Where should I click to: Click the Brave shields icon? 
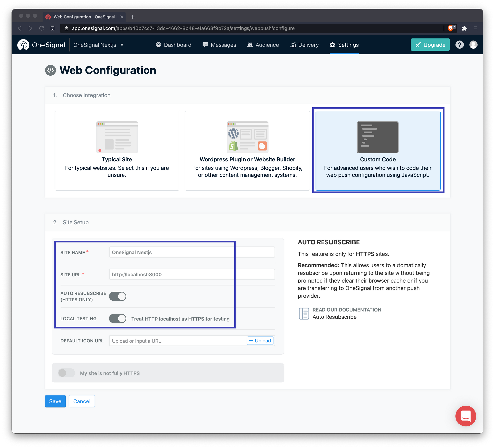coord(451,28)
